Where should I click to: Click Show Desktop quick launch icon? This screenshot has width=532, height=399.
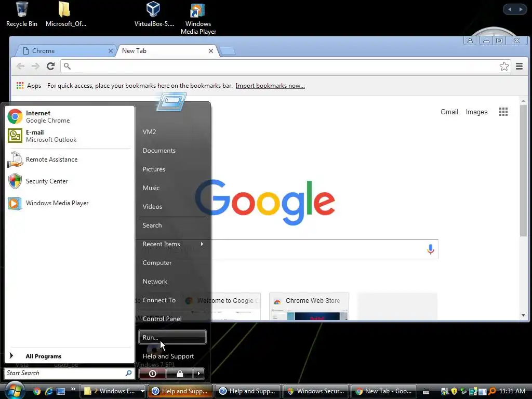(61, 391)
